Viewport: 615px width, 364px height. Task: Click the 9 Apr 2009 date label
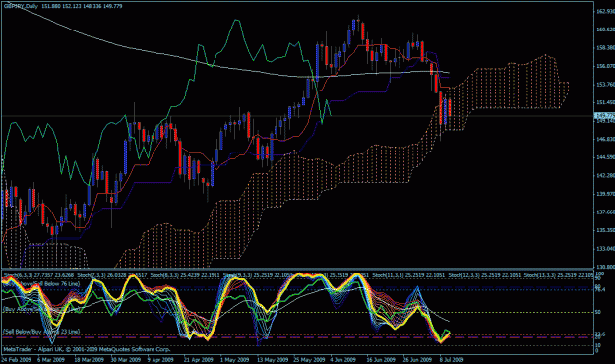pyautogui.click(x=160, y=360)
